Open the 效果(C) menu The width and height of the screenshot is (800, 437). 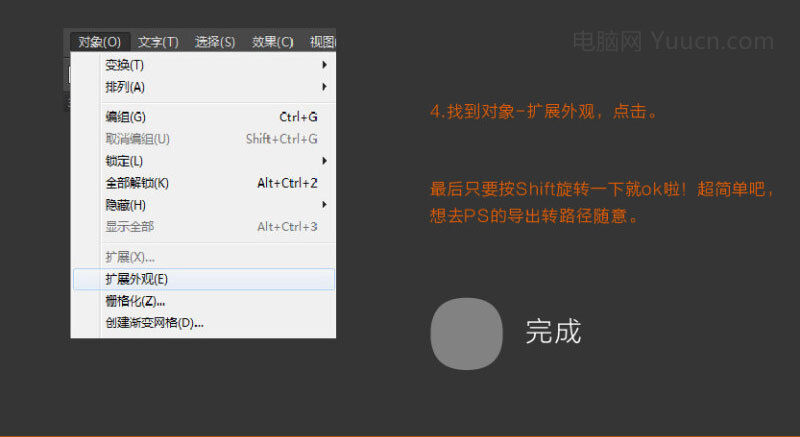273,42
